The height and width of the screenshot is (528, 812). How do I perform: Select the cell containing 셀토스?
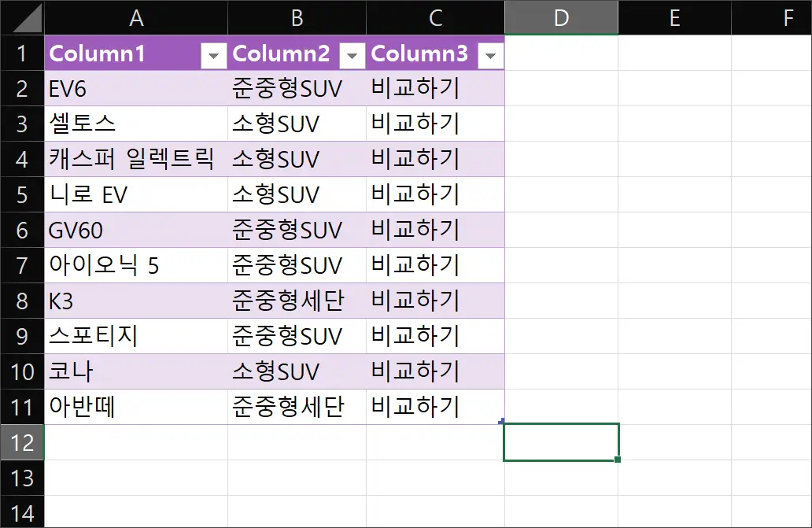[136, 124]
